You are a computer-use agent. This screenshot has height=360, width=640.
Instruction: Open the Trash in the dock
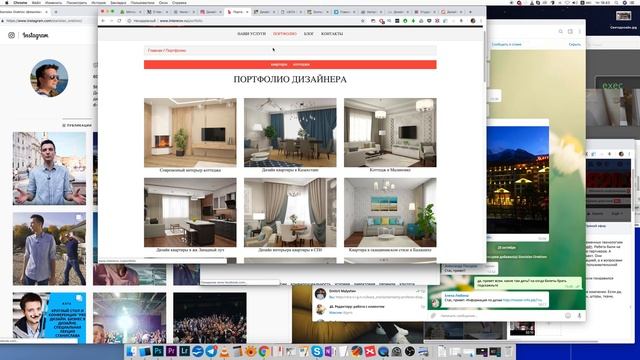508,351
